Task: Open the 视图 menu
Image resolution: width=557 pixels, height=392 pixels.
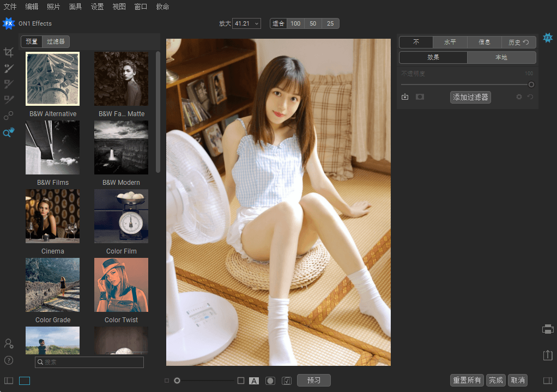Action: (119, 7)
